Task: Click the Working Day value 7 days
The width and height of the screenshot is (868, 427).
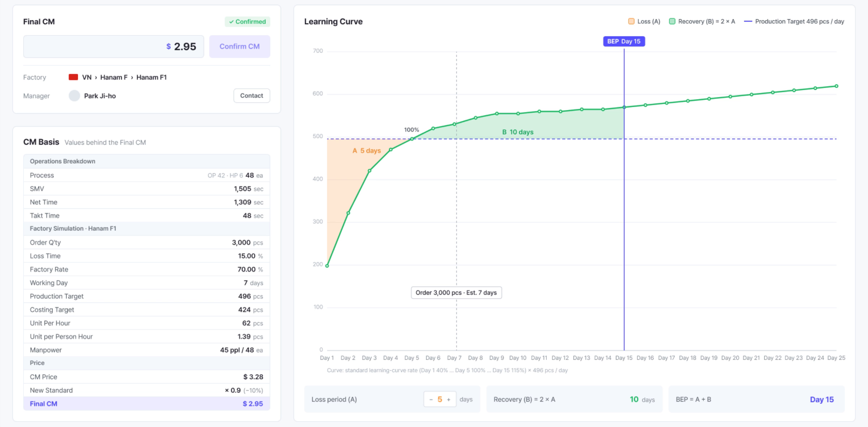Action: 253,283
